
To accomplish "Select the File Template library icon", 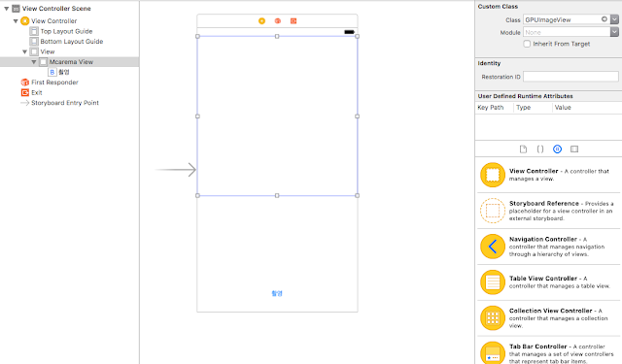I will click(523, 149).
